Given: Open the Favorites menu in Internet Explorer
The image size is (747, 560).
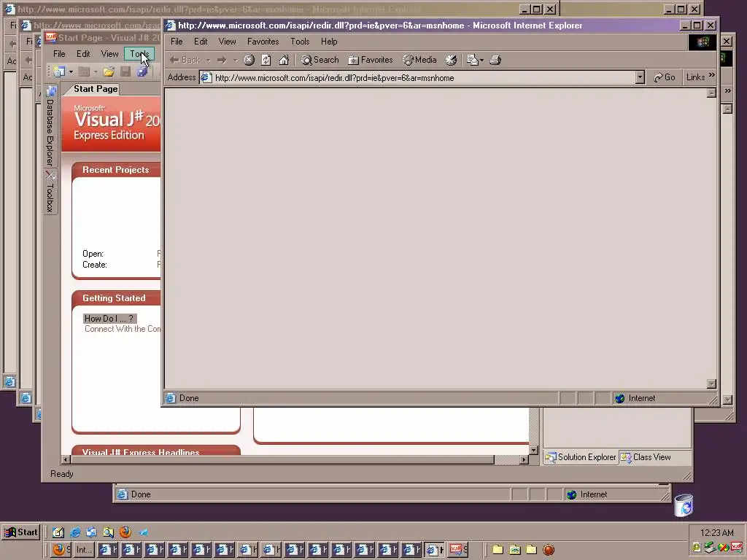Looking at the screenshot, I should pyautogui.click(x=263, y=42).
